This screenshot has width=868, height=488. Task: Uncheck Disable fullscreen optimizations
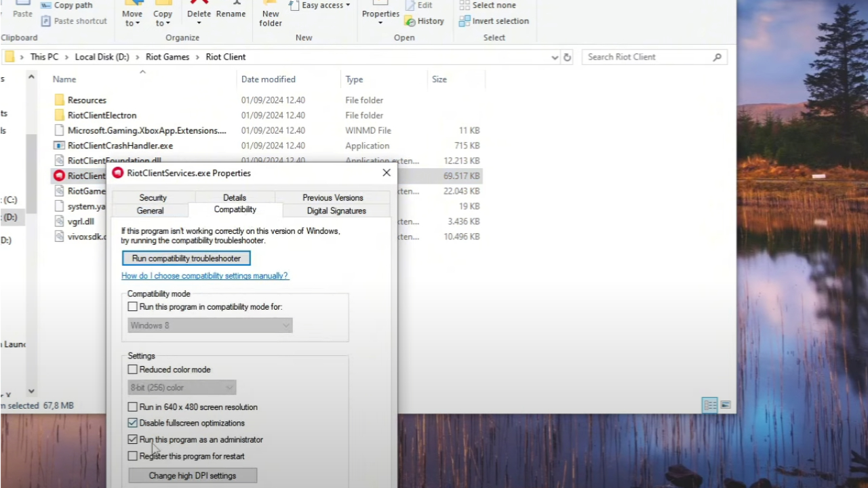click(x=133, y=423)
